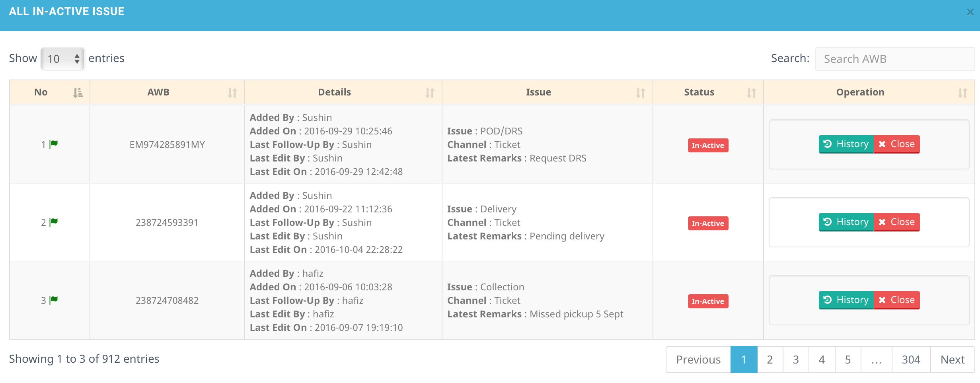Jump to last page 304
Viewport: 980px width, 383px height.
pyautogui.click(x=911, y=360)
